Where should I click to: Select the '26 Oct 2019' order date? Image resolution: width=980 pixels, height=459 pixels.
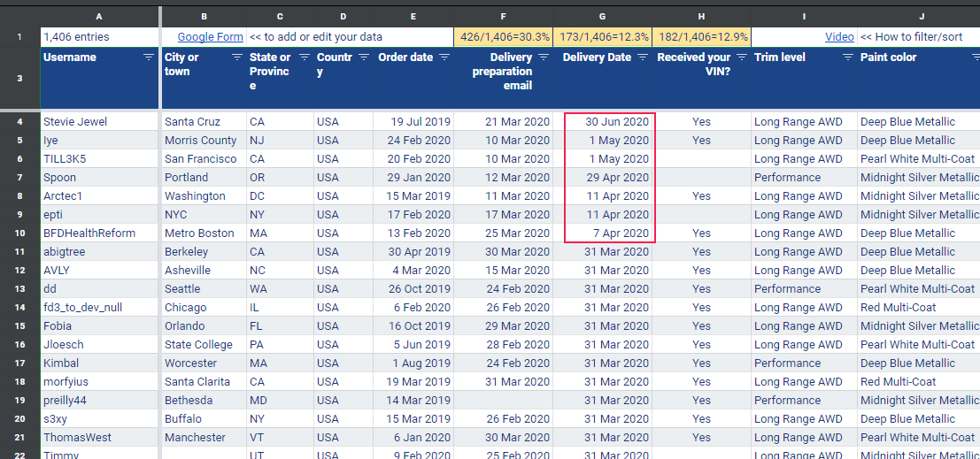point(413,288)
